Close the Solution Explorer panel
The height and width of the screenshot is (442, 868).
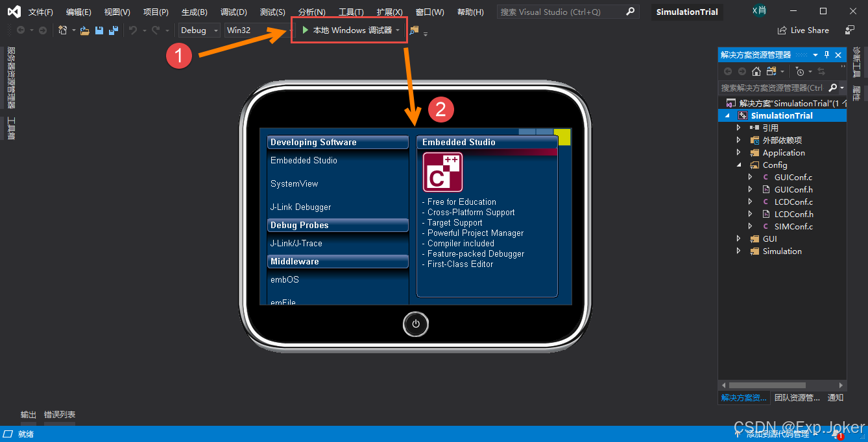pyautogui.click(x=838, y=55)
